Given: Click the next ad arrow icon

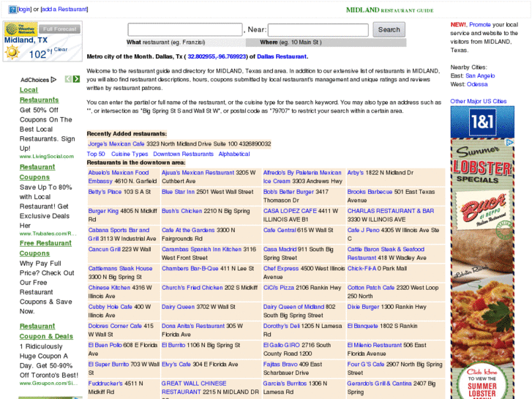Looking at the screenshot, I should 76,79.
